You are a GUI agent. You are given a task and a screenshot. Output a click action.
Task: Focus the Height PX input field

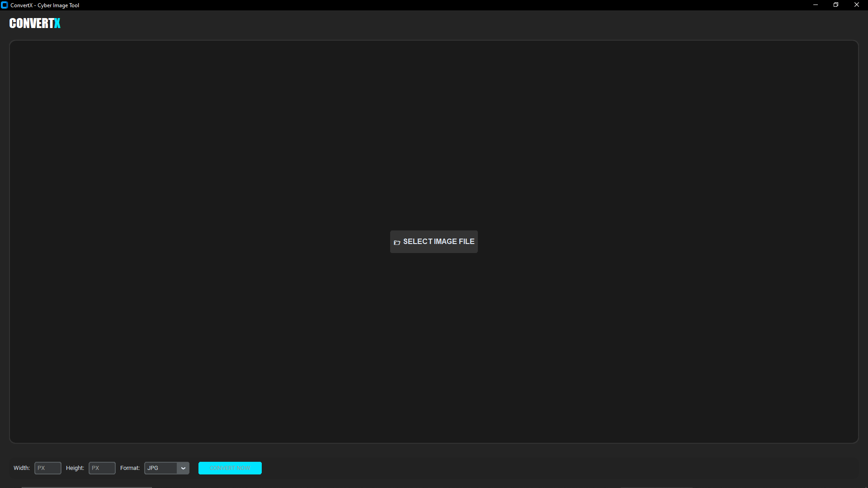point(102,468)
